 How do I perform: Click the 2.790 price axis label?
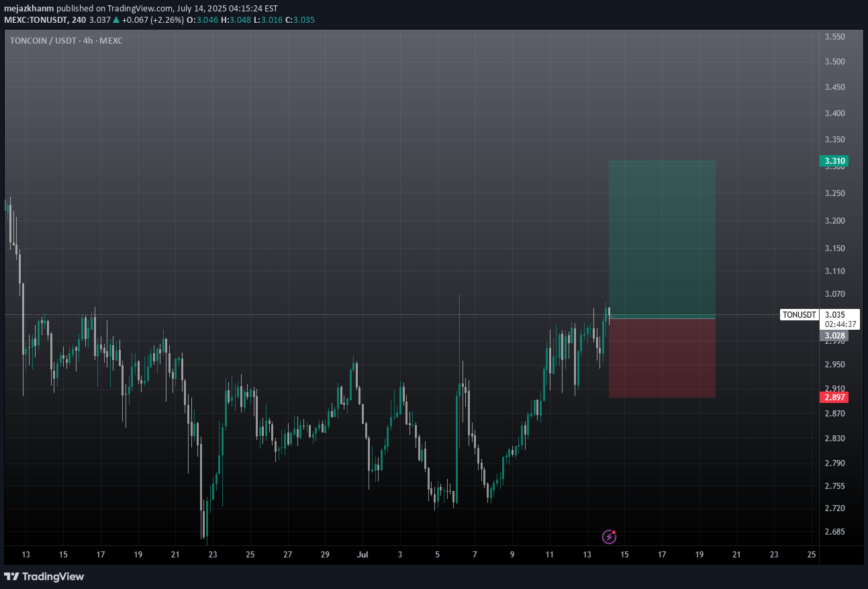click(x=834, y=463)
